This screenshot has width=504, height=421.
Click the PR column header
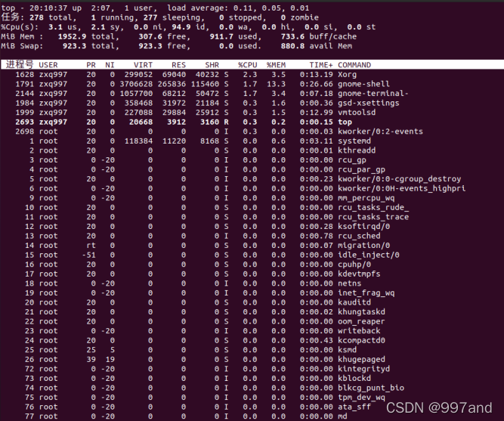(x=91, y=65)
